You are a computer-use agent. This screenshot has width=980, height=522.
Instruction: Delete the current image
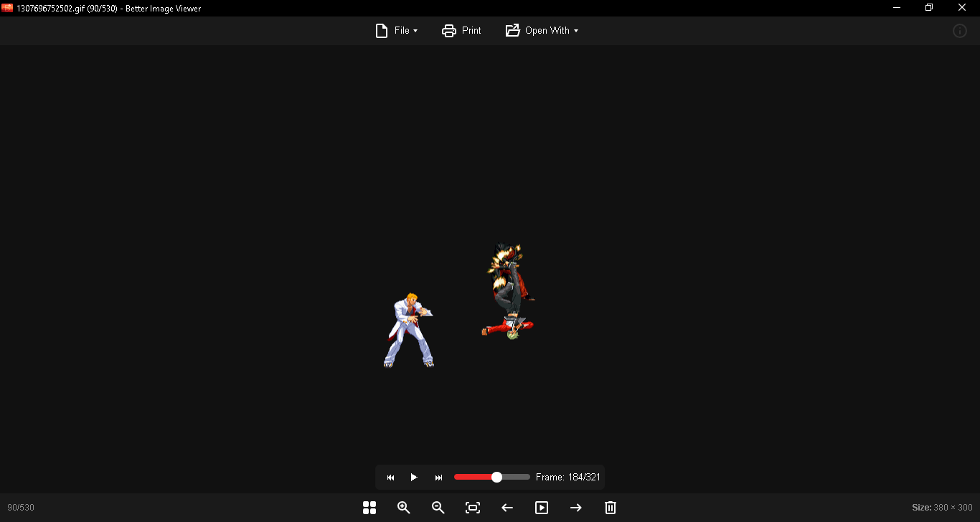point(611,508)
